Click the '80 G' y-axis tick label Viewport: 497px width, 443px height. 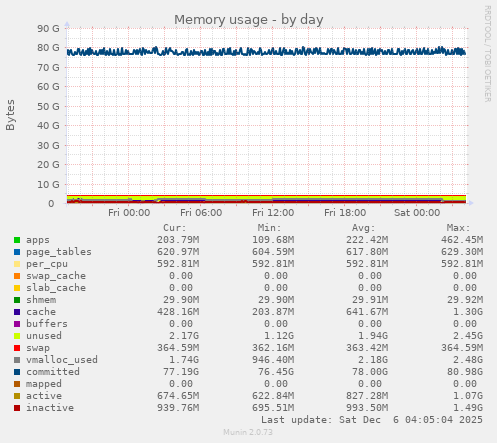(x=48, y=48)
